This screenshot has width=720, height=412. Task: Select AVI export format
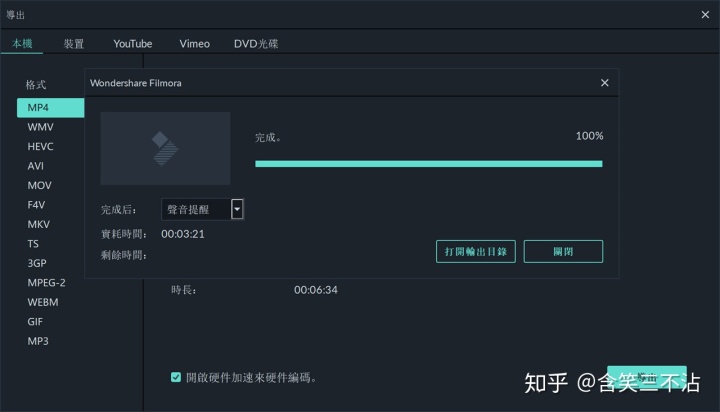point(35,166)
